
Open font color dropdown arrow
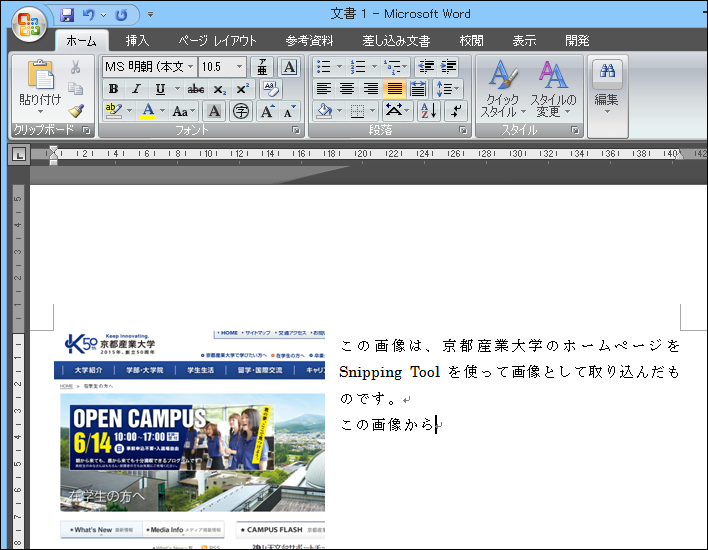163,111
